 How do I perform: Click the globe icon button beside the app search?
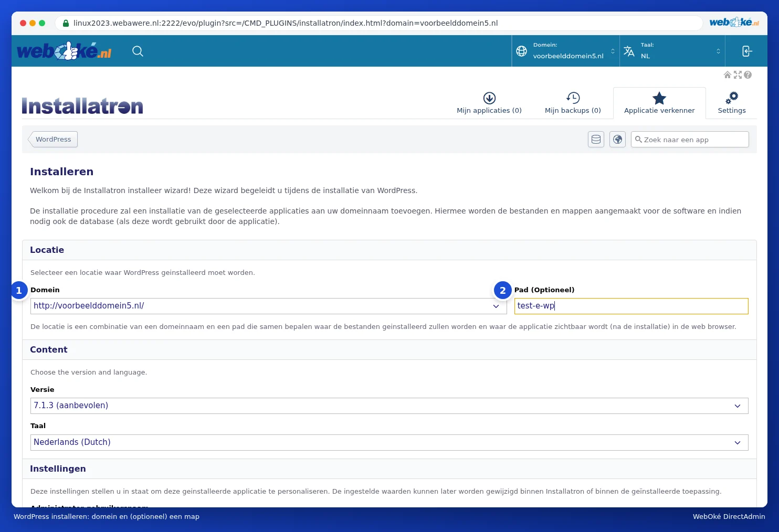click(x=617, y=140)
